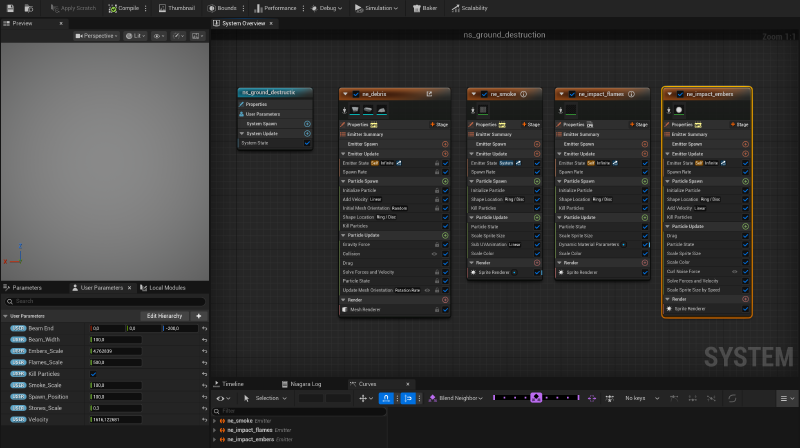
Task: Click the Compile button in toolbar
Action: pyautogui.click(x=122, y=7)
